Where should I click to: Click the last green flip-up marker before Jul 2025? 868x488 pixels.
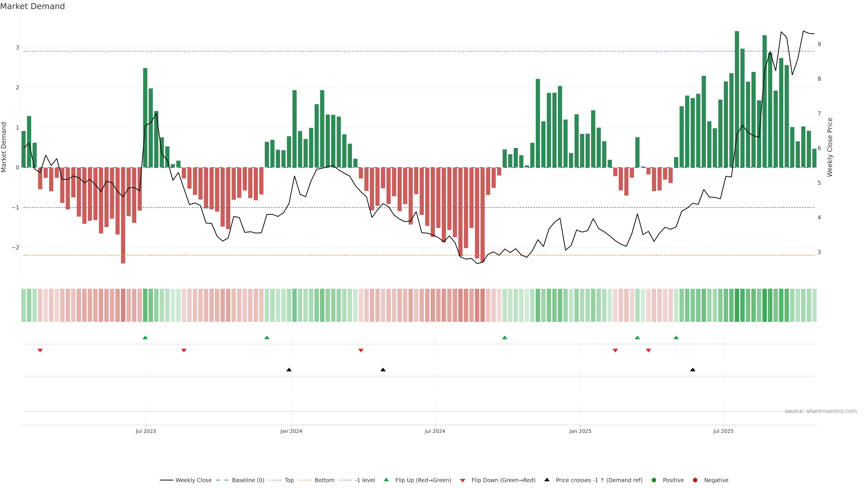pyautogui.click(x=676, y=338)
